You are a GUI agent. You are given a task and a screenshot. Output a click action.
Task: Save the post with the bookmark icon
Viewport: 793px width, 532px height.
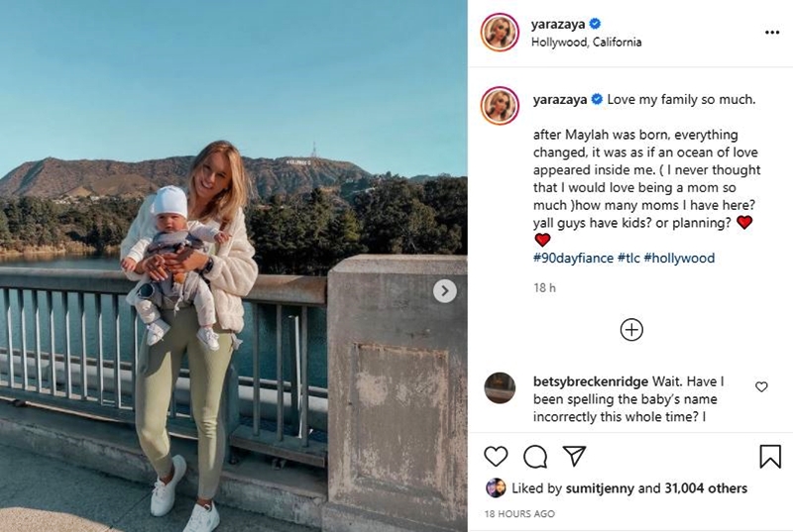point(770,457)
